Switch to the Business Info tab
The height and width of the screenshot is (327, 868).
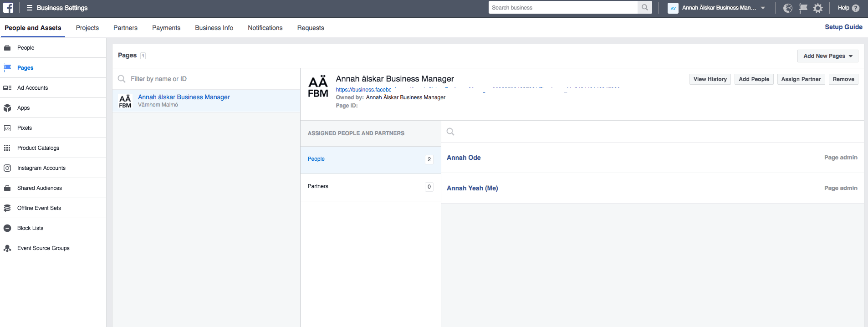pyautogui.click(x=214, y=28)
